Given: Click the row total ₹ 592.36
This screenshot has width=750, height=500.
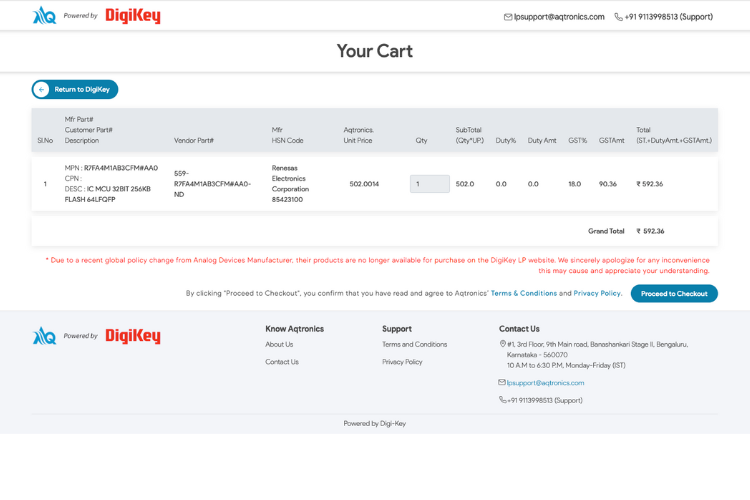Looking at the screenshot, I should click(x=650, y=184).
